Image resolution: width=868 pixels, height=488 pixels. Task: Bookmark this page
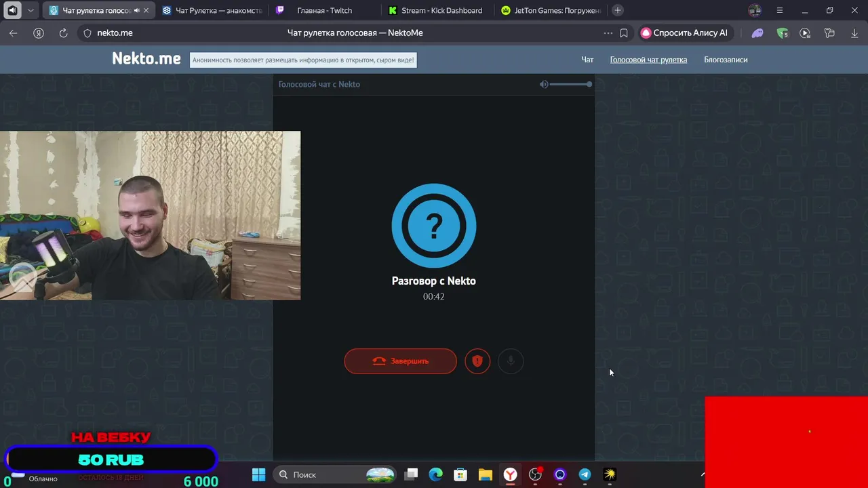(624, 33)
